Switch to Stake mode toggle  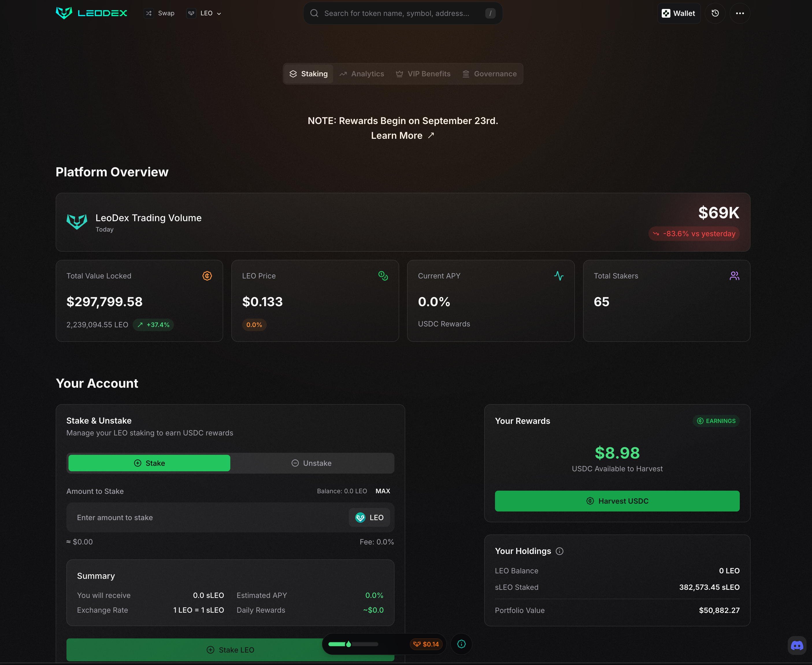[149, 463]
